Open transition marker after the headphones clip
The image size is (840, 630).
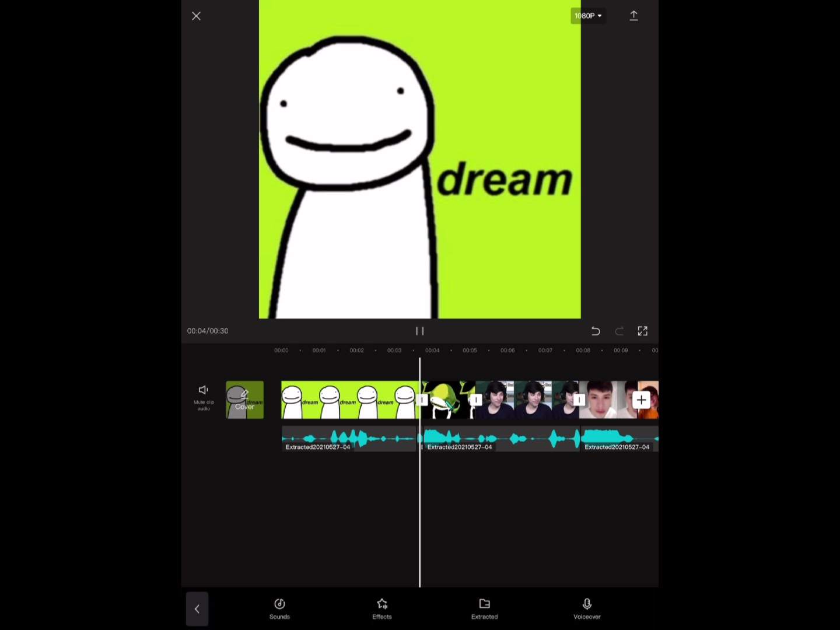[579, 400]
